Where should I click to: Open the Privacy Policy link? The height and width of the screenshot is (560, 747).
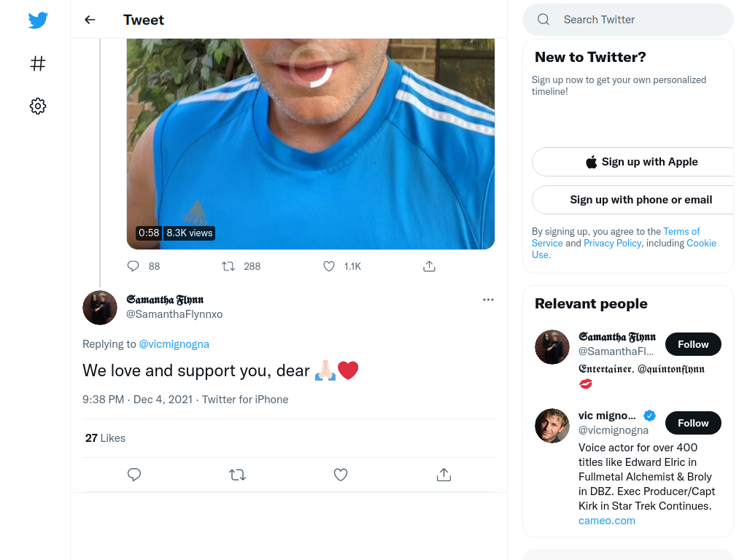612,243
